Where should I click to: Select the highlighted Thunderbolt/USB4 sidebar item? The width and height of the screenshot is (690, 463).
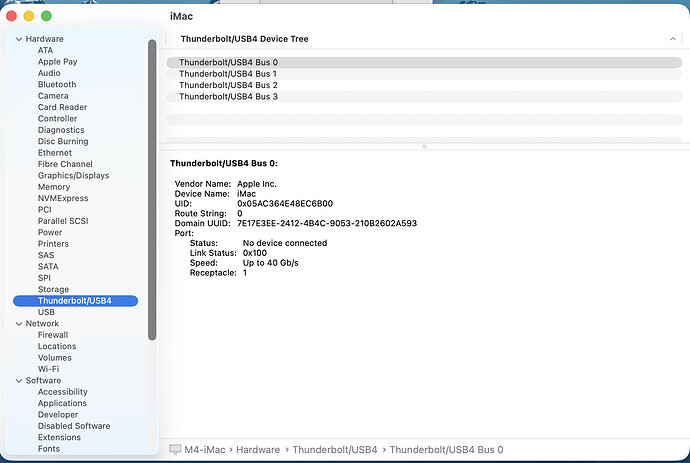point(75,301)
